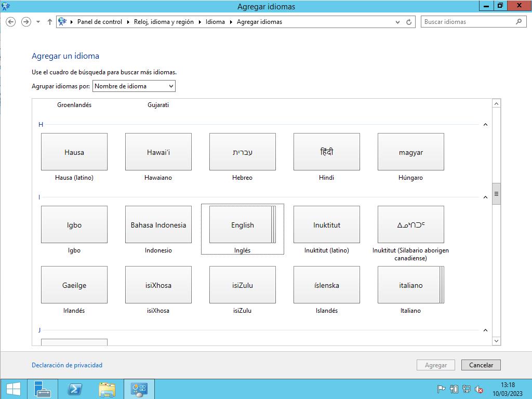Refresh the address bar location
The height and width of the screenshot is (399, 532).
(x=409, y=22)
